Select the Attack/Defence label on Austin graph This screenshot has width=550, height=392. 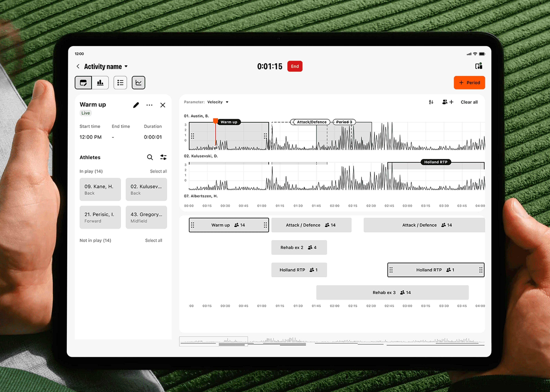pos(312,122)
